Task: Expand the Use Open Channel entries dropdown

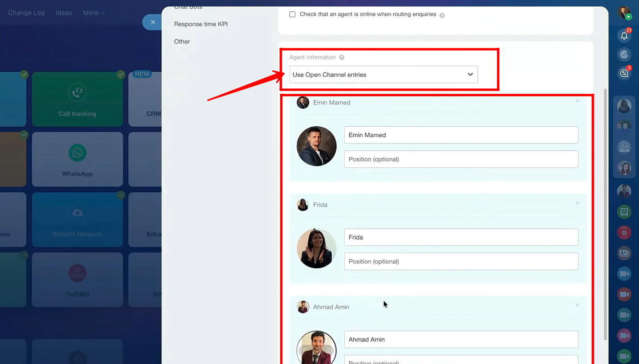Action: [x=383, y=75]
